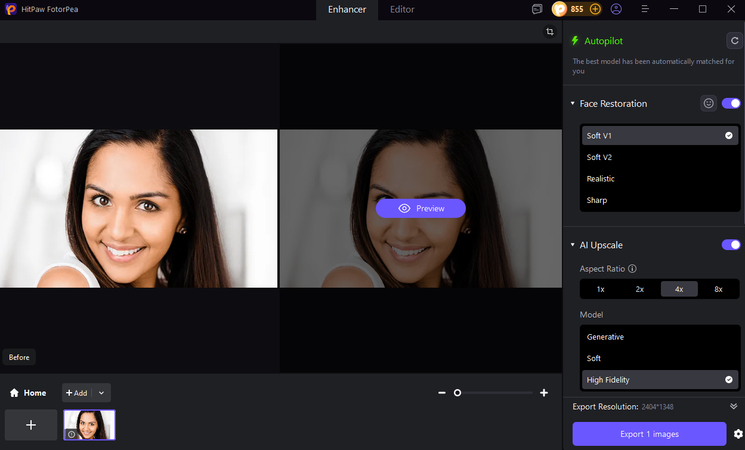Switch to the Editor tab
This screenshot has height=450, width=745.
[402, 9]
